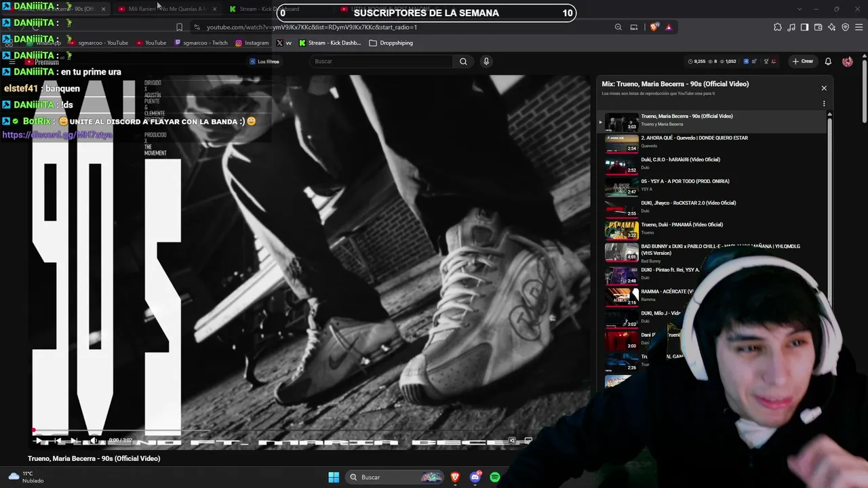Open the X bookmark labeled vv
The width and height of the screenshot is (868, 488).
[x=284, y=43]
